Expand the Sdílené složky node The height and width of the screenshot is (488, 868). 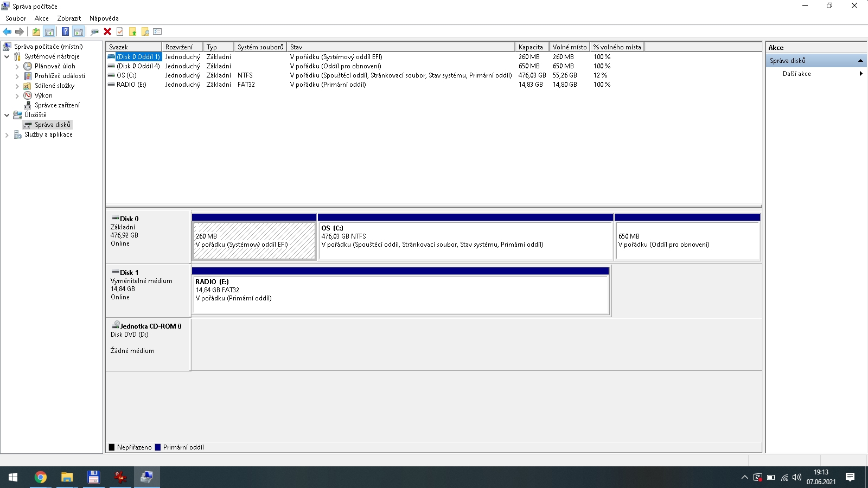[x=17, y=86]
